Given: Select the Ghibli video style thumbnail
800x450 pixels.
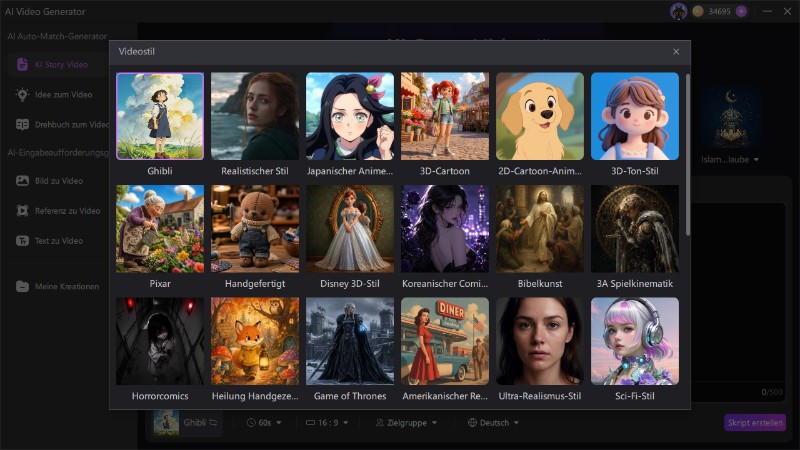Looking at the screenshot, I should 160,116.
